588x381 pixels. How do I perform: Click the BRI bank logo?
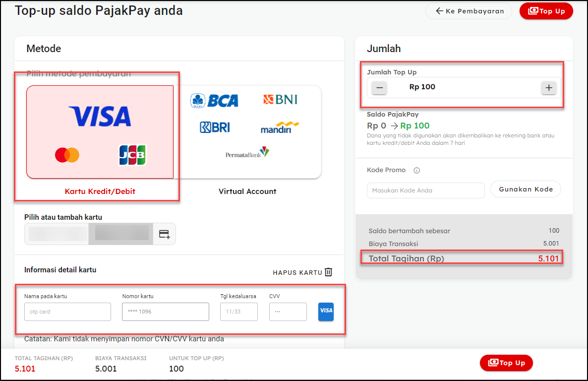coord(215,127)
